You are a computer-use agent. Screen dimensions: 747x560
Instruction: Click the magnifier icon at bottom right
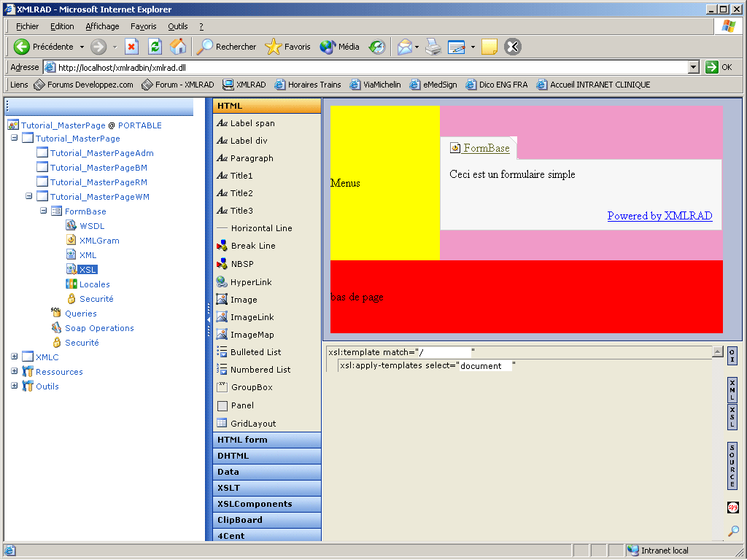click(x=733, y=531)
